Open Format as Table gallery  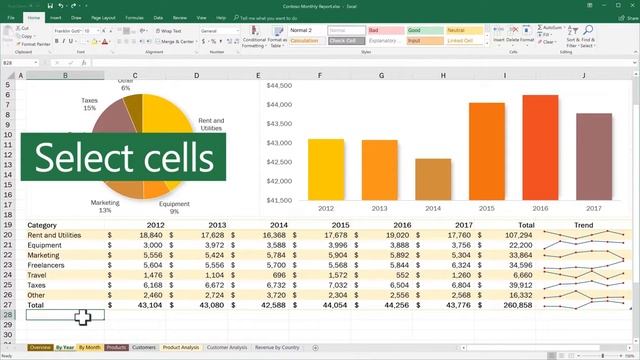(x=278, y=37)
